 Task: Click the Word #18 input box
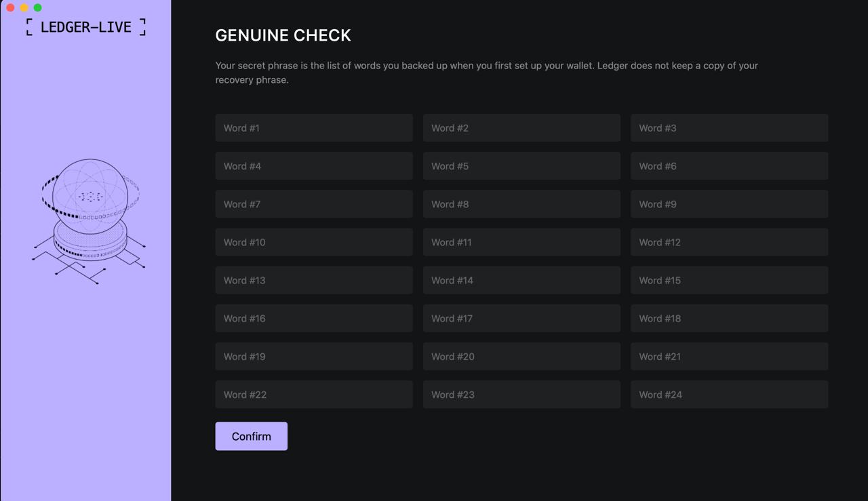(729, 318)
